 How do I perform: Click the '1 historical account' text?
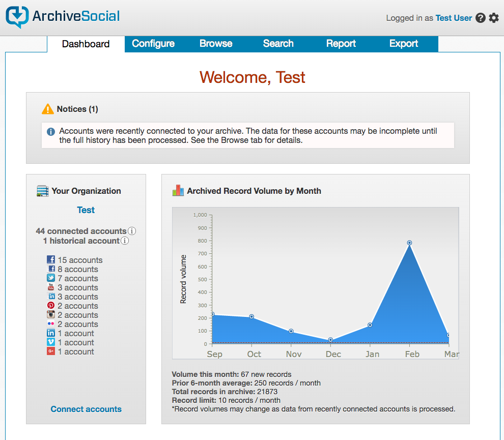pos(81,241)
